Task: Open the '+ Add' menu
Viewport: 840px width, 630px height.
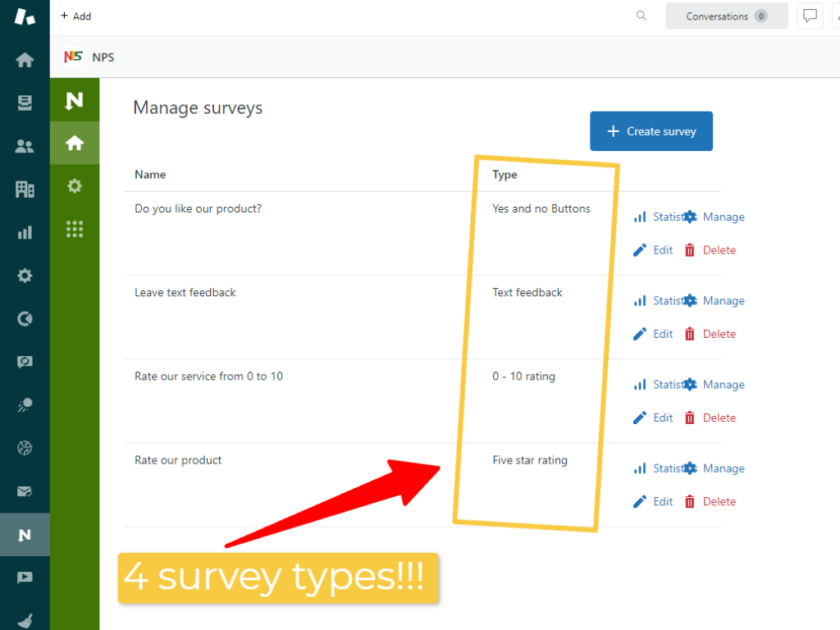Action: 75,16
